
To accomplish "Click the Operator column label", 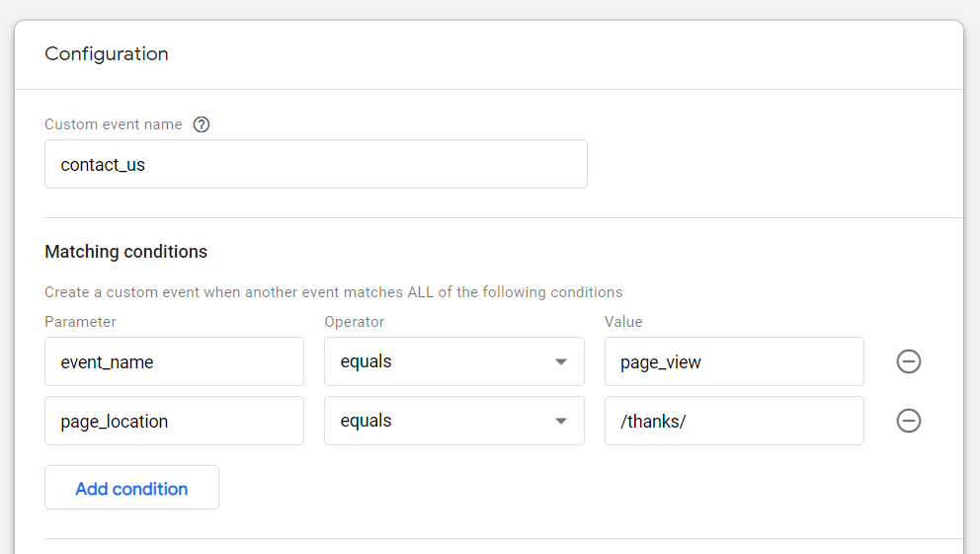I will pyautogui.click(x=355, y=322).
